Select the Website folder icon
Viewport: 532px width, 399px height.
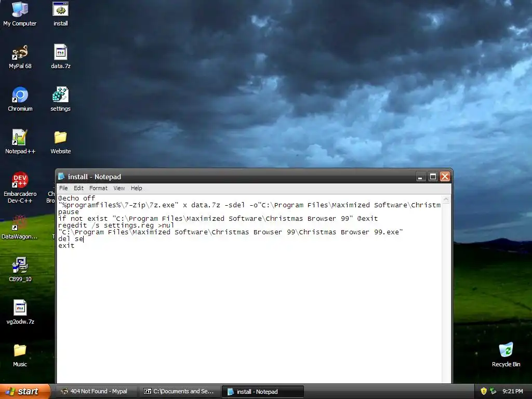(60, 142)
